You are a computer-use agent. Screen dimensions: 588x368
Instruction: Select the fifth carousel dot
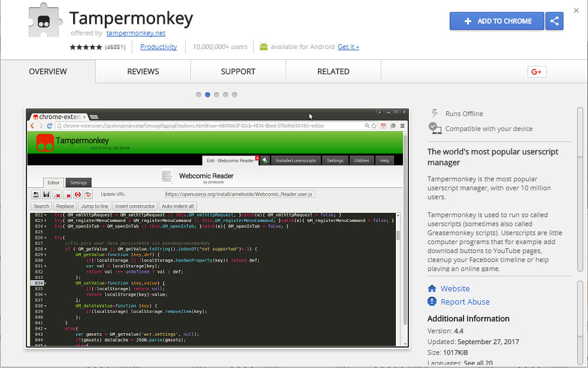234,95
